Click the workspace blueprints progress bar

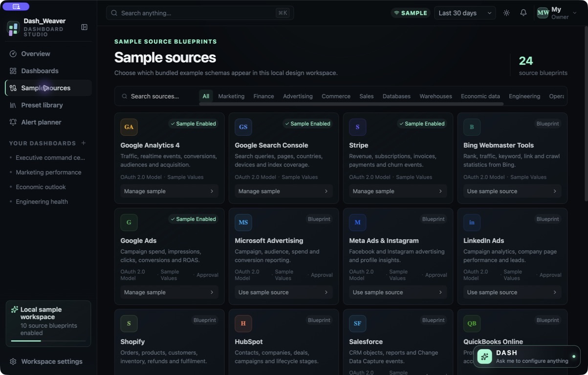[x=48, y=341]
